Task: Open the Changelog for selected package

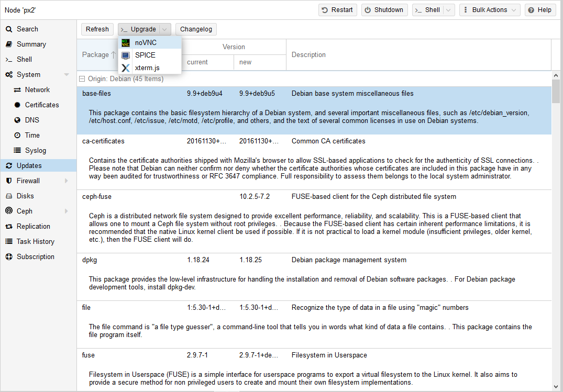Action: click(x=196, y=29)
